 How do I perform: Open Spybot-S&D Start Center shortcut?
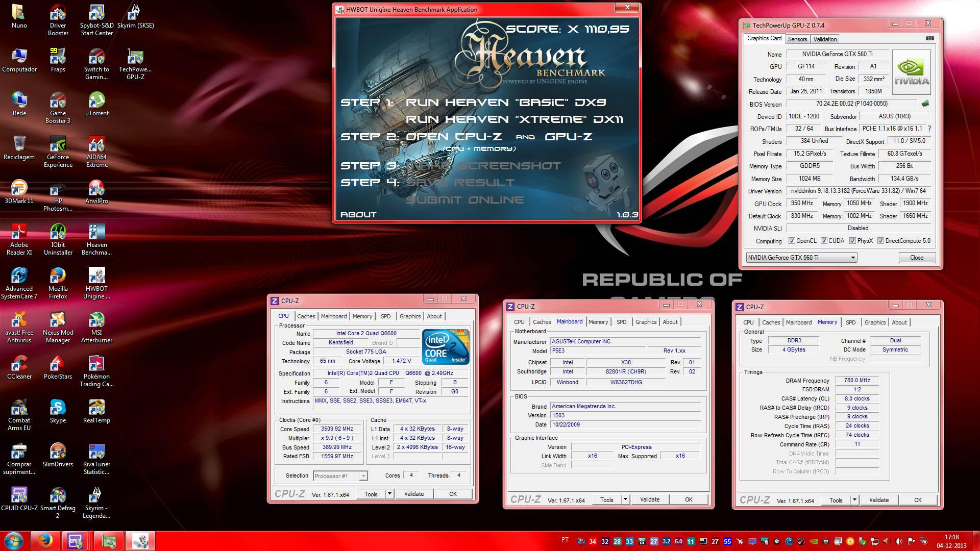(x=96, y=20)
